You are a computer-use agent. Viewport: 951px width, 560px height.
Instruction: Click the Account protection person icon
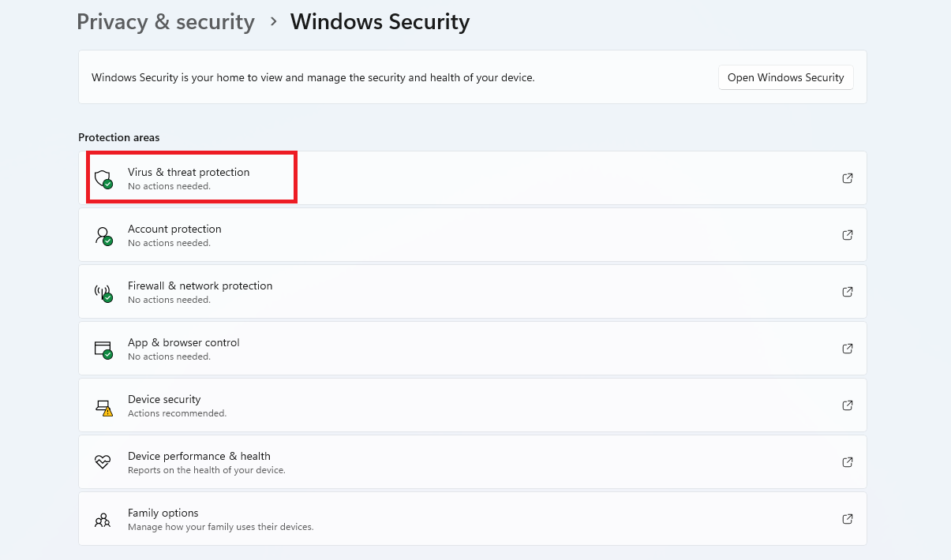tap(103, 235)
